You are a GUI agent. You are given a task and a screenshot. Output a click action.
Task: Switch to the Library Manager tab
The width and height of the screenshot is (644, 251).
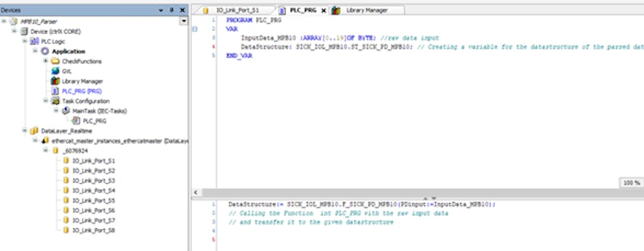[x=367, y=10]
